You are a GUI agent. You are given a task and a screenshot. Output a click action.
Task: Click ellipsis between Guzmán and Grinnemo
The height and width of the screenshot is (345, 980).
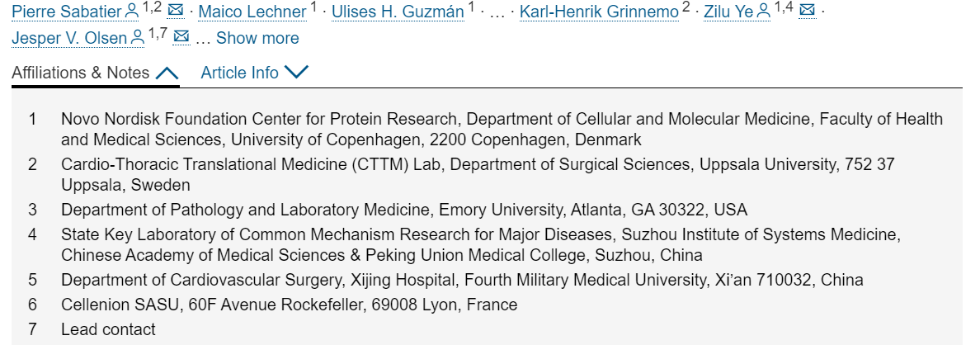497,14
